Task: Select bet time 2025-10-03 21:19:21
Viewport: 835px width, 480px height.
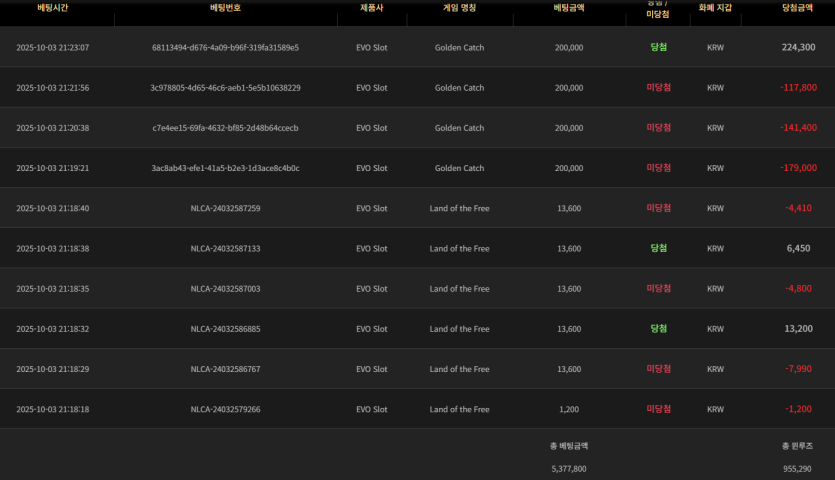Action: 53,168
